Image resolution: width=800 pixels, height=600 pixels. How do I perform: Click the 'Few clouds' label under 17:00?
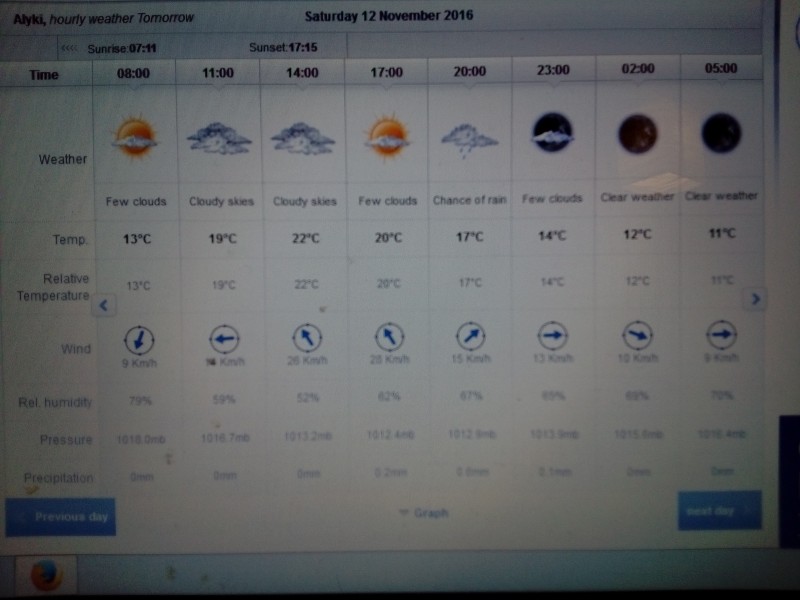click(x=388, y=201)
